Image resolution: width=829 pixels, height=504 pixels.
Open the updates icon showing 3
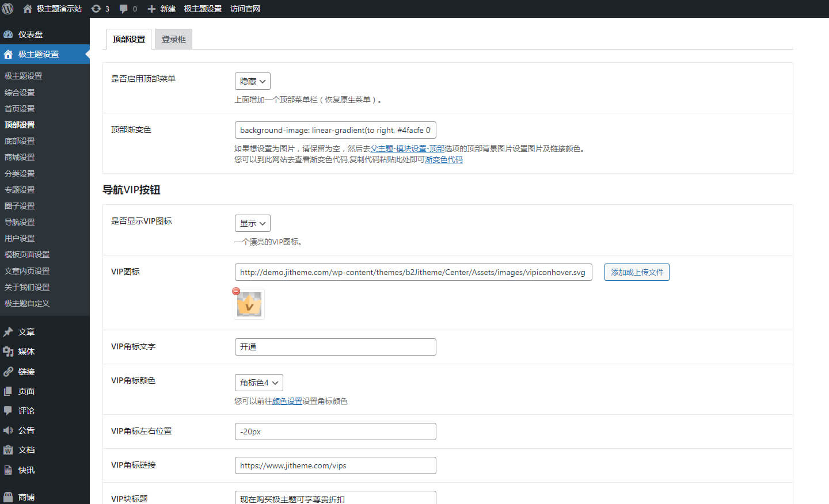96,9
